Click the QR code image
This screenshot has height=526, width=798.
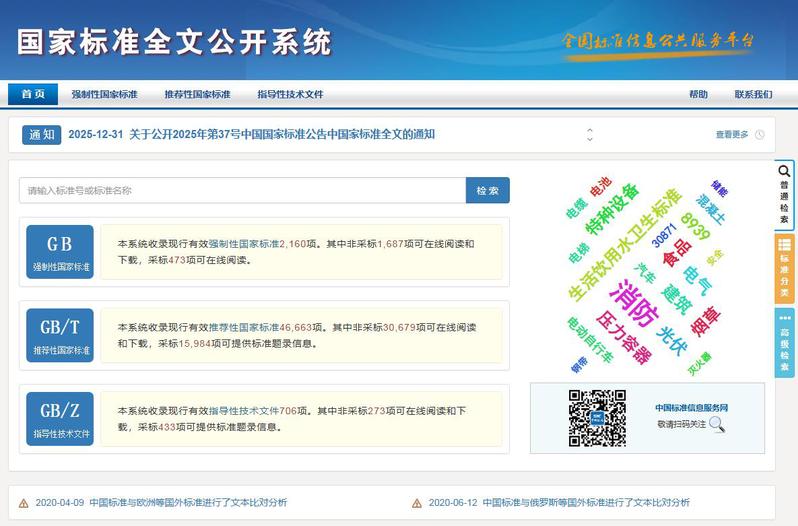tap(597, 418)
